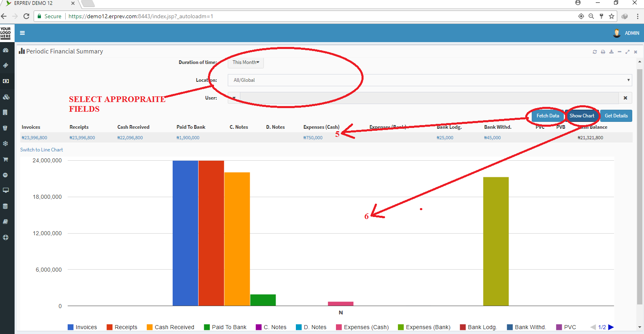Expand the panel to fullscreen
The image size is (644, 334).
627,52
